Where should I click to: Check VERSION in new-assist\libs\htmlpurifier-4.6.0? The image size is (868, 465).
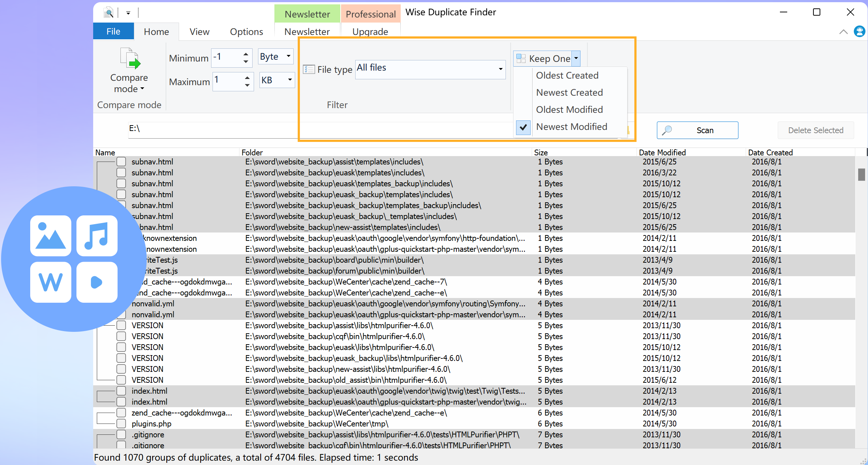(x=121, y=369)
